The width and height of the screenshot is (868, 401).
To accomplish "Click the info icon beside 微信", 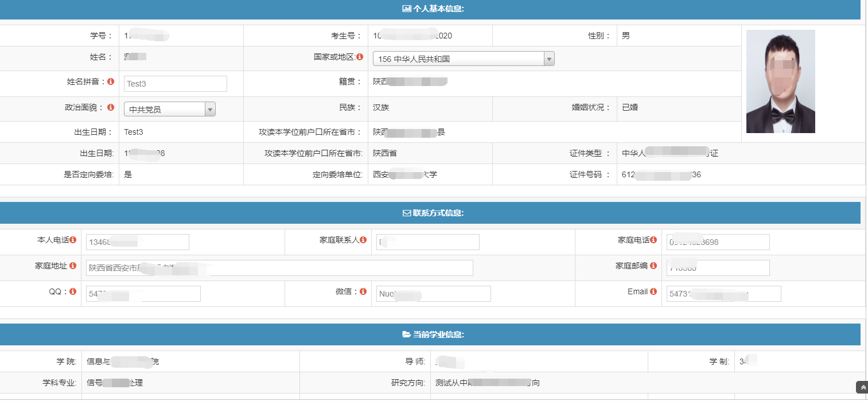I will click(x=363, y=292).
